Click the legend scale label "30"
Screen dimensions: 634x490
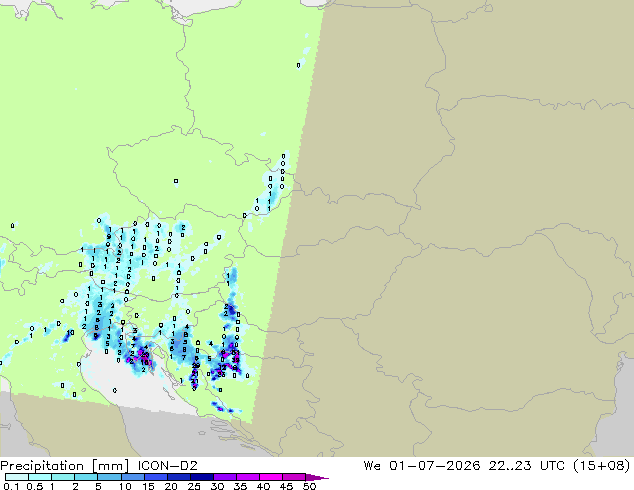(x=217, y=486)
